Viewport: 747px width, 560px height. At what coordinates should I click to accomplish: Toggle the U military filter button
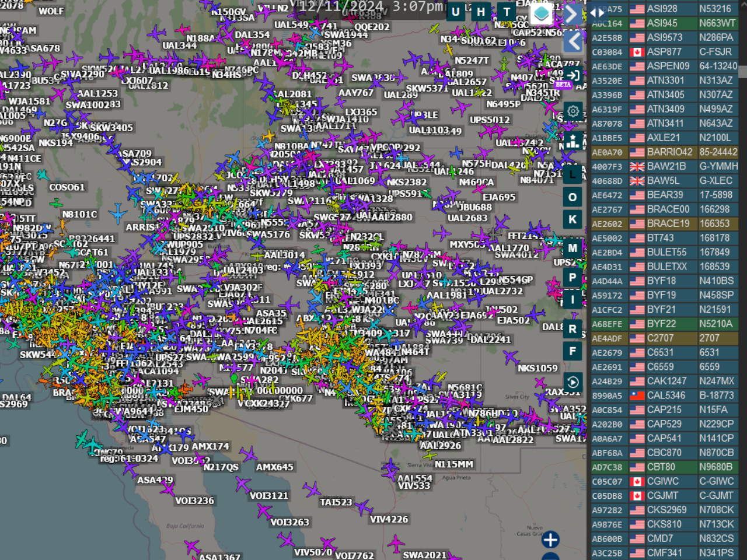tap(456, 12)
